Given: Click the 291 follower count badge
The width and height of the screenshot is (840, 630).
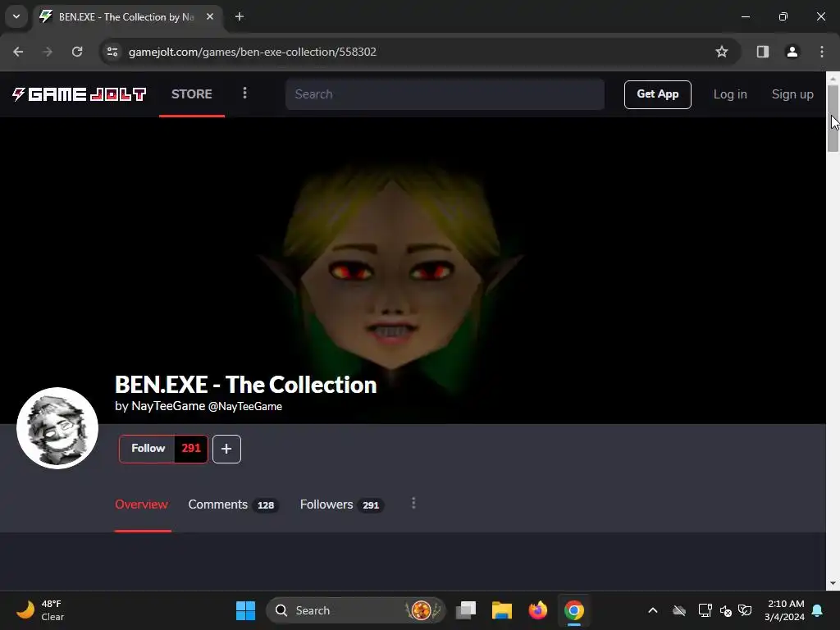Looking at the screenshot, I should (190, 449).
